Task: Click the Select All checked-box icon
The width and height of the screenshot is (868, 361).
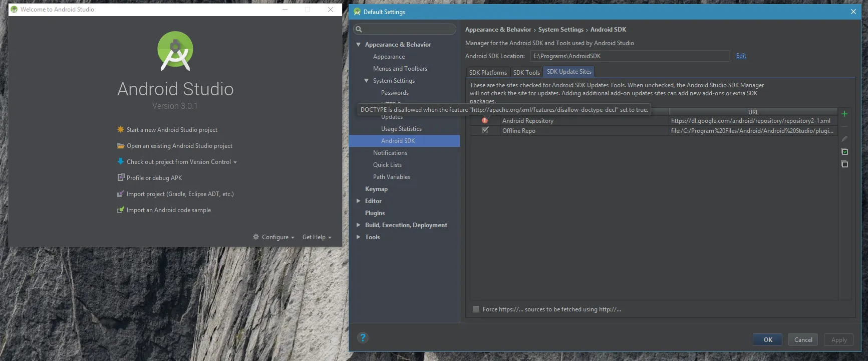Action: pos(844,151)
